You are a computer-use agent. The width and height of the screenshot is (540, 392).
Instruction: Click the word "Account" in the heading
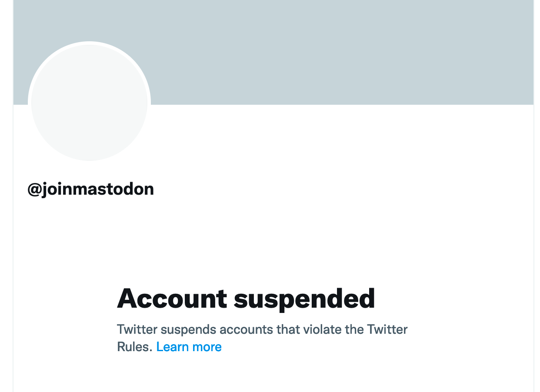click(172, 299)
